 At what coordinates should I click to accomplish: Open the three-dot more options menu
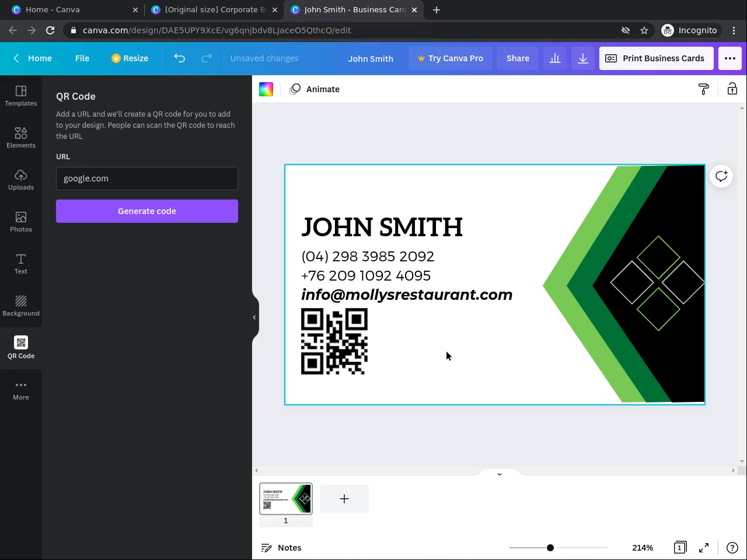(x=730, y=58)
